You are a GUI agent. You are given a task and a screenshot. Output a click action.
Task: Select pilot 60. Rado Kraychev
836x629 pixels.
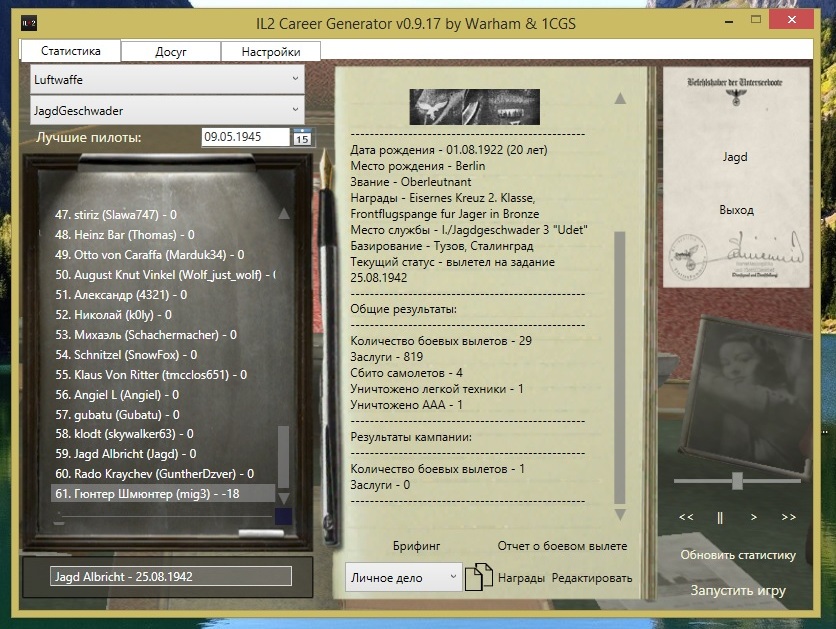[x=155, y=474]
